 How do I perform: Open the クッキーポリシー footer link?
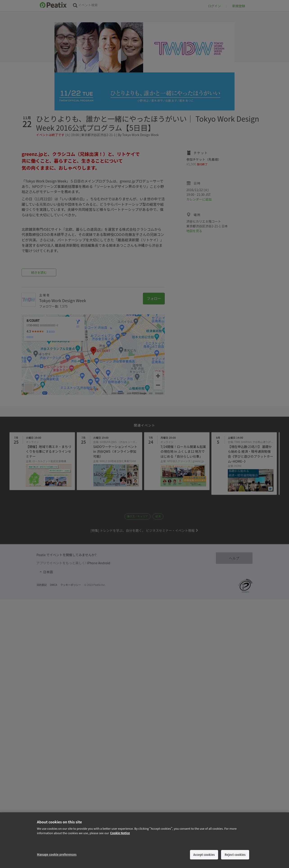(x=71, y=585)
